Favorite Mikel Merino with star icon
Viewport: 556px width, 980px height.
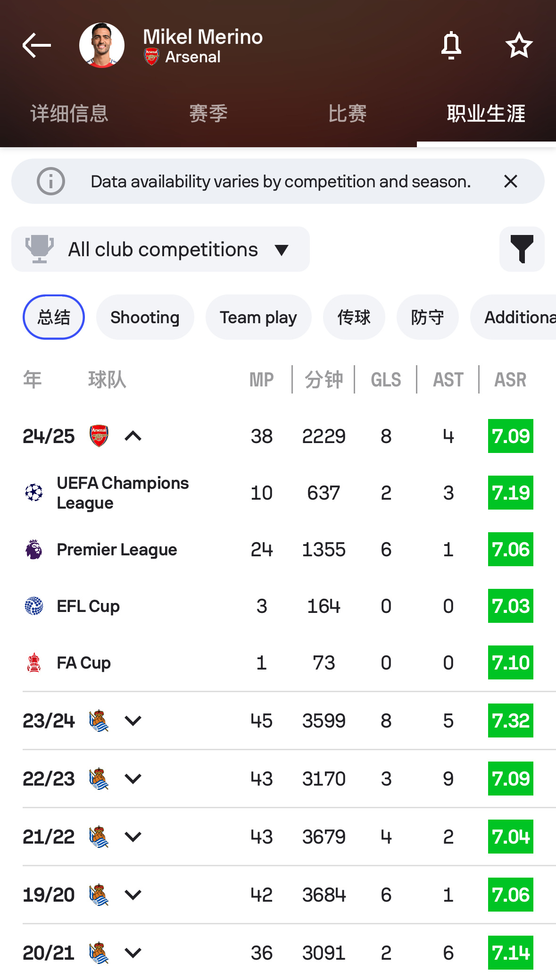(519, 45)
